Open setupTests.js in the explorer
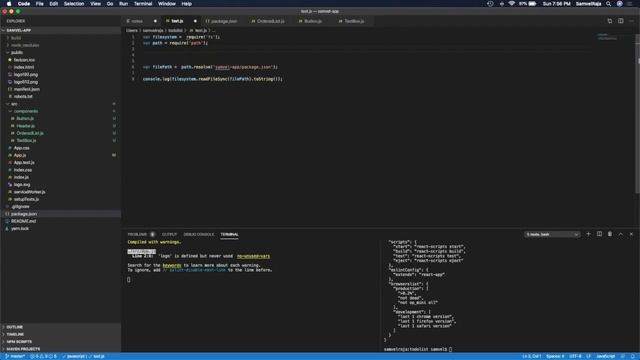 60,199
